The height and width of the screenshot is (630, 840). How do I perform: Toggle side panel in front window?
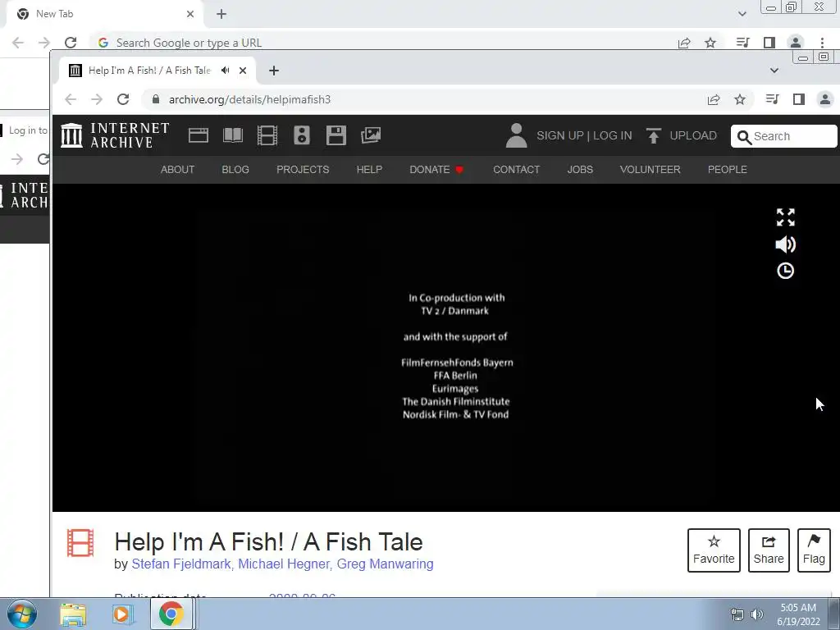[799, 99]
